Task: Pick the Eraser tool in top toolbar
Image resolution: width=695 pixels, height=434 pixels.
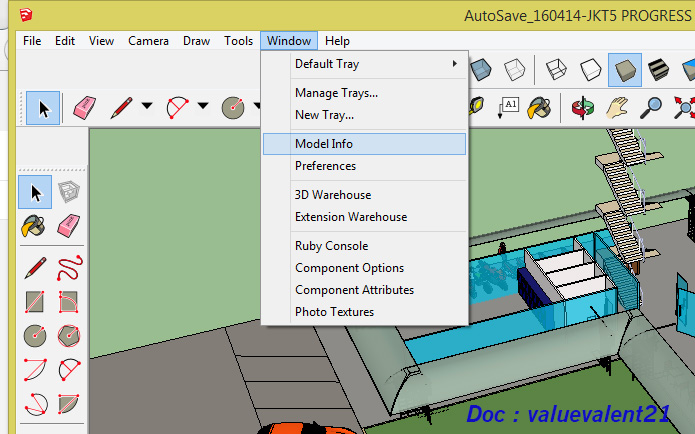Action: 84,108
